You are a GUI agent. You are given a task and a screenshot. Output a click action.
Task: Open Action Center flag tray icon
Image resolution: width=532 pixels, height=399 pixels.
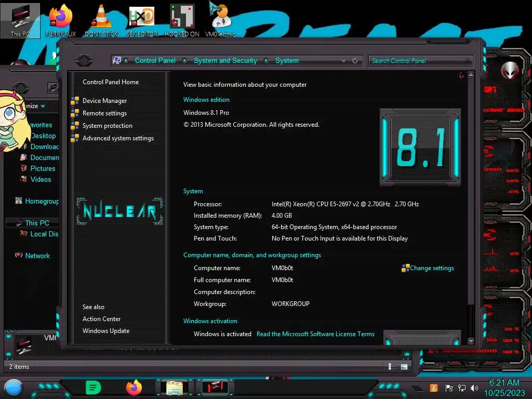449,388
